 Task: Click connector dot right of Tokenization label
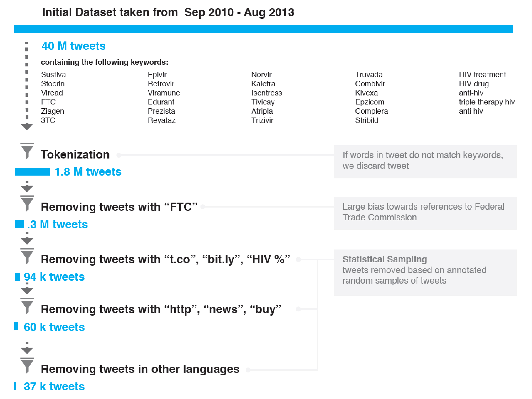[x=119, y=155]
